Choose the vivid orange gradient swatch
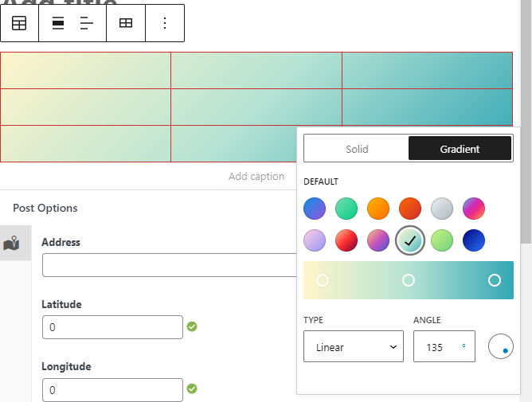Screen dimensions: 532x402 tap(378, 209)
